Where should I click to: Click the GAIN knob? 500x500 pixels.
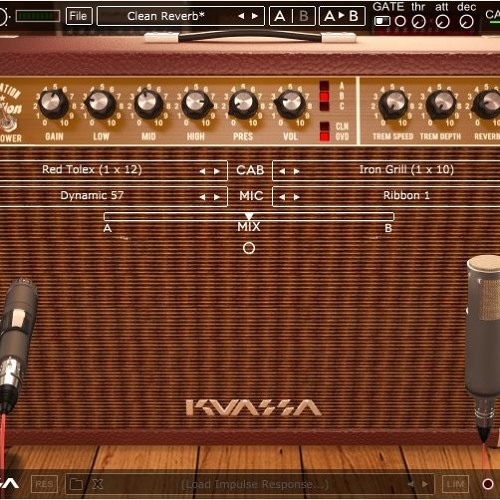pyautogui.click(x=54, y=104)
